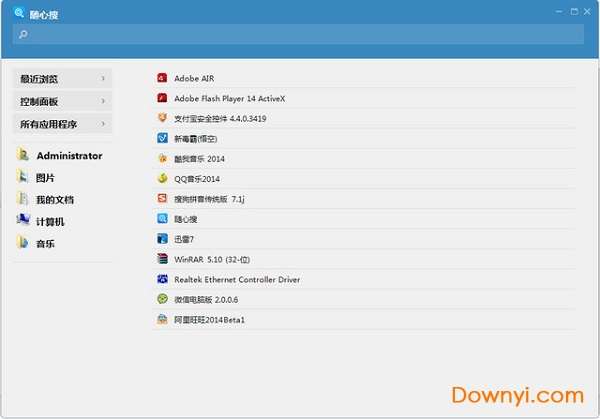Select the QQ音乐2014 text
Viewport: 600px width, 419px height.
pos(197,179)
